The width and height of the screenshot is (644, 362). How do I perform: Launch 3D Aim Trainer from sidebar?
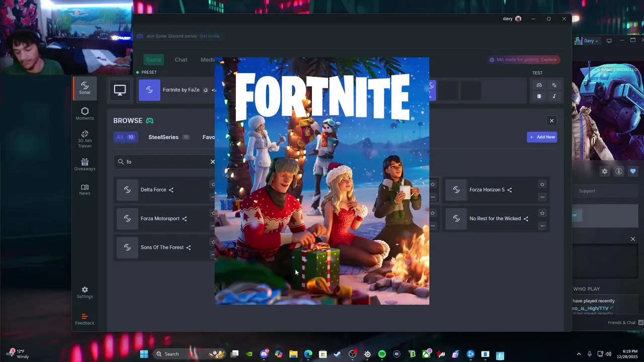(x=85, y=139)
